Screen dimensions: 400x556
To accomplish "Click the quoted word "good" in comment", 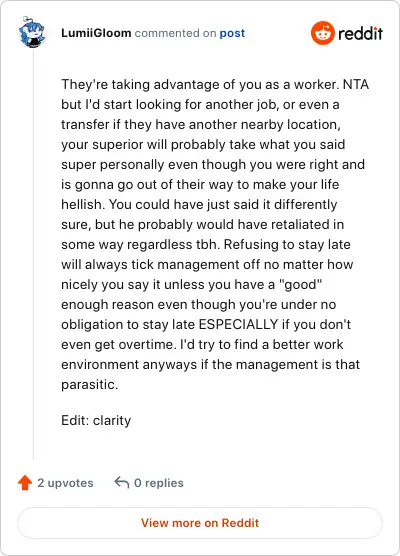I will pyautogui.click(x=301, y=285).
